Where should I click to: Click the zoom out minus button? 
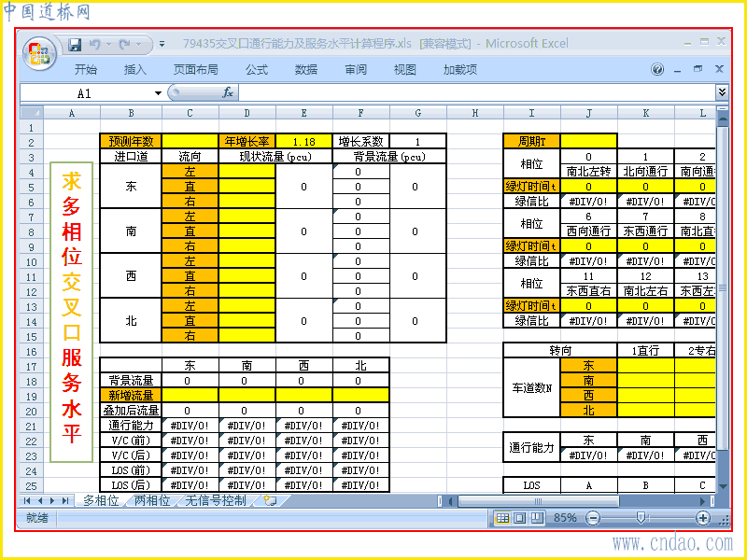tap(593, 518)
